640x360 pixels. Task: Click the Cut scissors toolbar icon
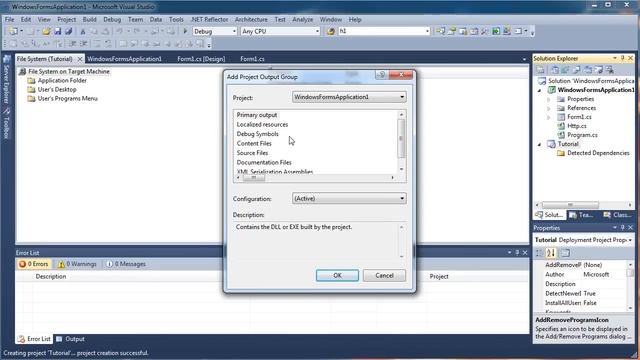click(x=83, y=31)
